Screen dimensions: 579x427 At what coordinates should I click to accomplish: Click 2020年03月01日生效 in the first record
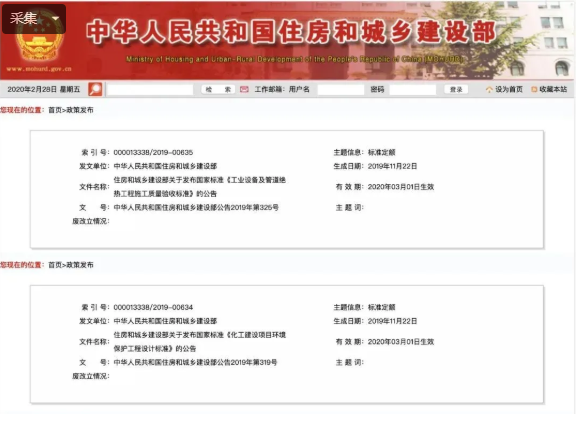[401, 187]
